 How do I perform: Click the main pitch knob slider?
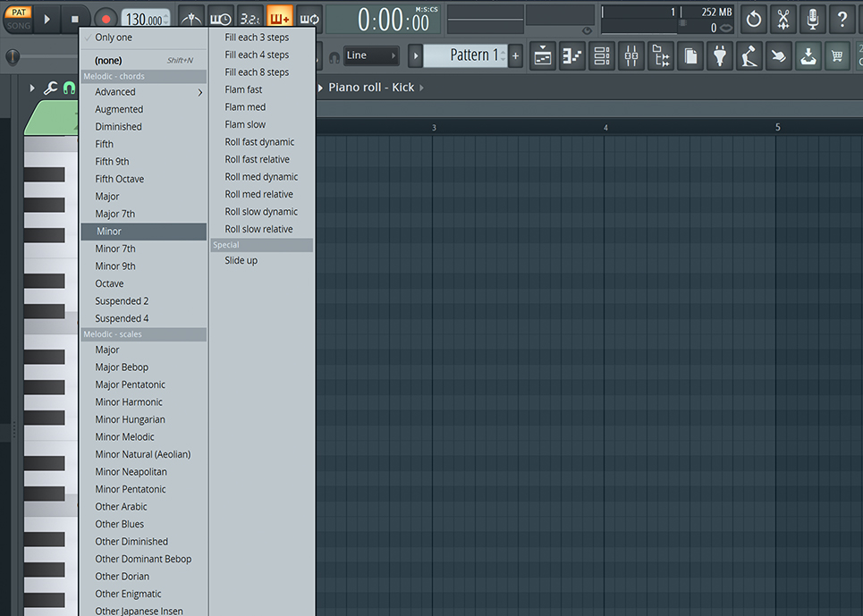coord(13,56)
